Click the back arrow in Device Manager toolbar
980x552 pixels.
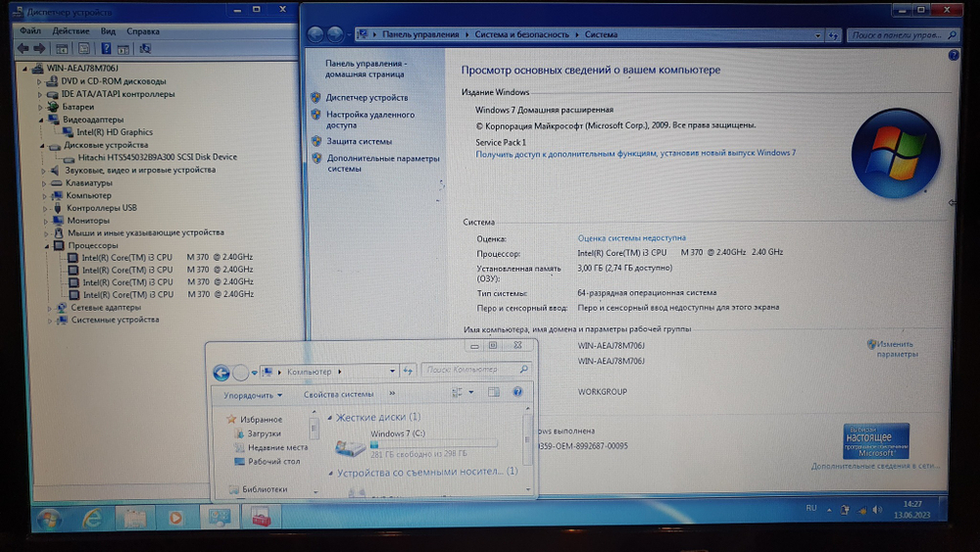(24, 48)
